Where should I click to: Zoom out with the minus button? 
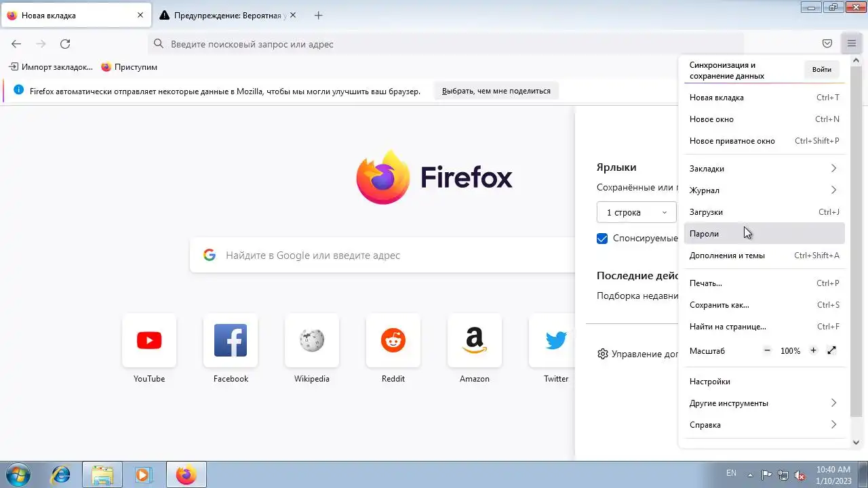(x=768, y=350)
